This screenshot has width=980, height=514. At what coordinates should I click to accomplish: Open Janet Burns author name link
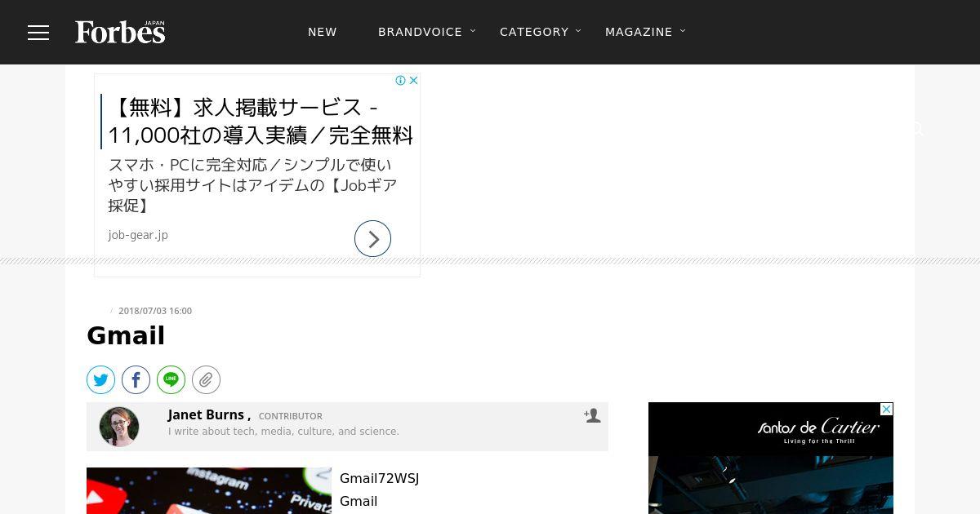[x=206, y=414]
